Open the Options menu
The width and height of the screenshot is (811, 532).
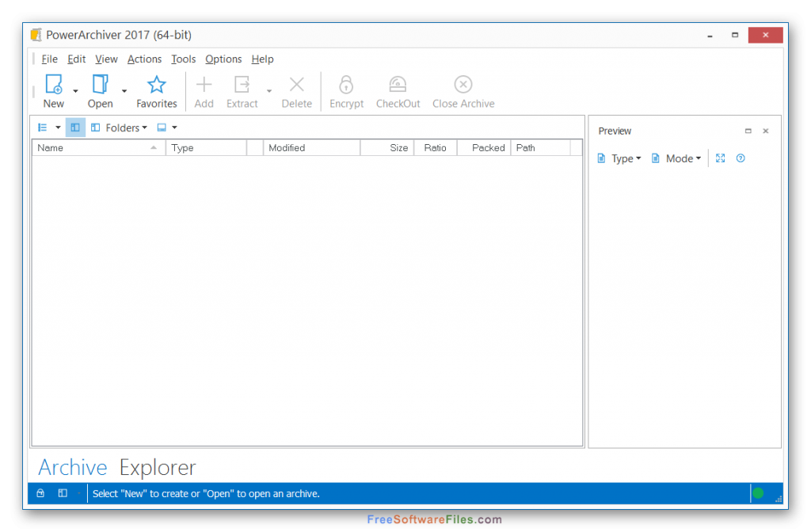pyautogui.click(x=223, y=59)
